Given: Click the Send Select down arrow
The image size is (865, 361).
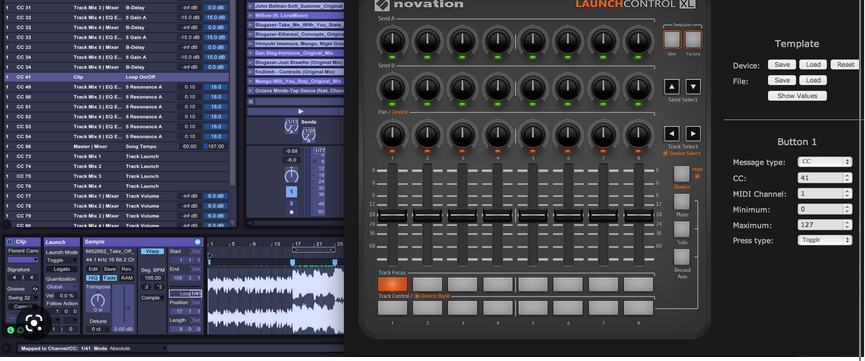Looking at the screenshot, I should coord(693,87).
